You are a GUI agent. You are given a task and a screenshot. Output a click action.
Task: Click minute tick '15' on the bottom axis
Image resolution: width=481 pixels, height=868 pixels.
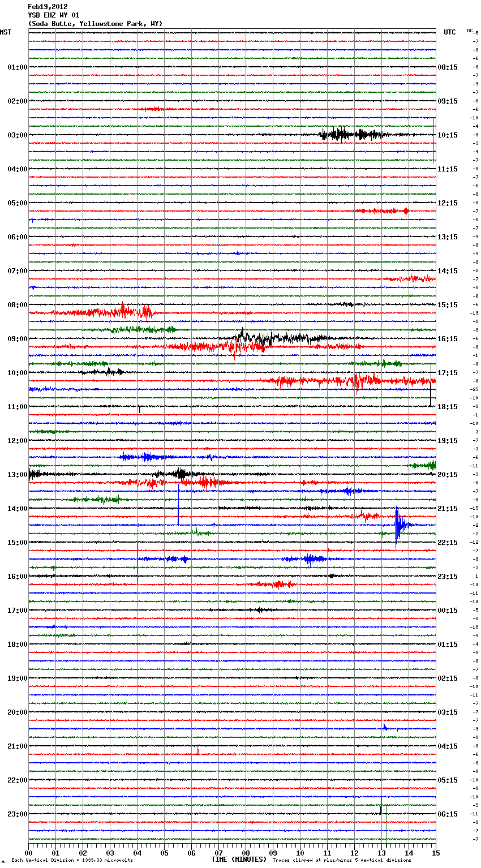(436, 853)
